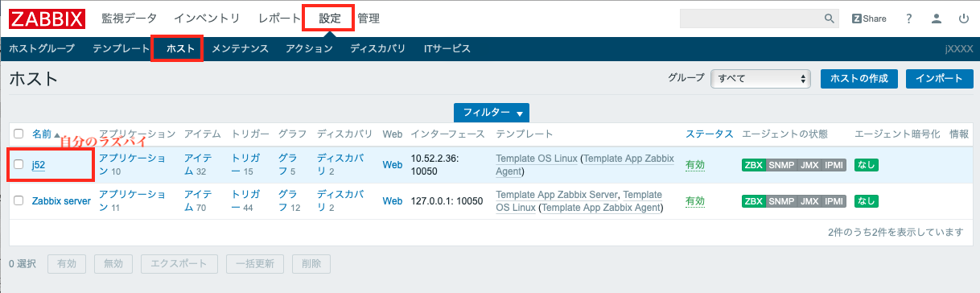Click the search magnifier icon
980x293 pixels.
click(x=830, y=18)
